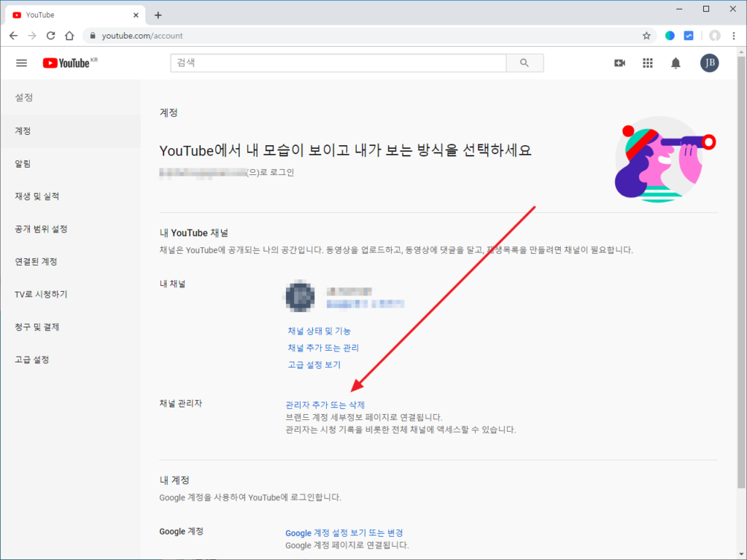This screenshot has height=560, width=747.
Task: Open the create video camera icon
Action: pyautogui.click(x=619, y=63)
